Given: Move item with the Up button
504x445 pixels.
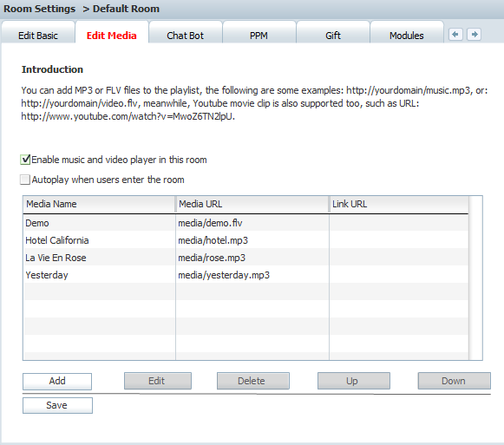Looking at the screenshot, I should [354, 381].
